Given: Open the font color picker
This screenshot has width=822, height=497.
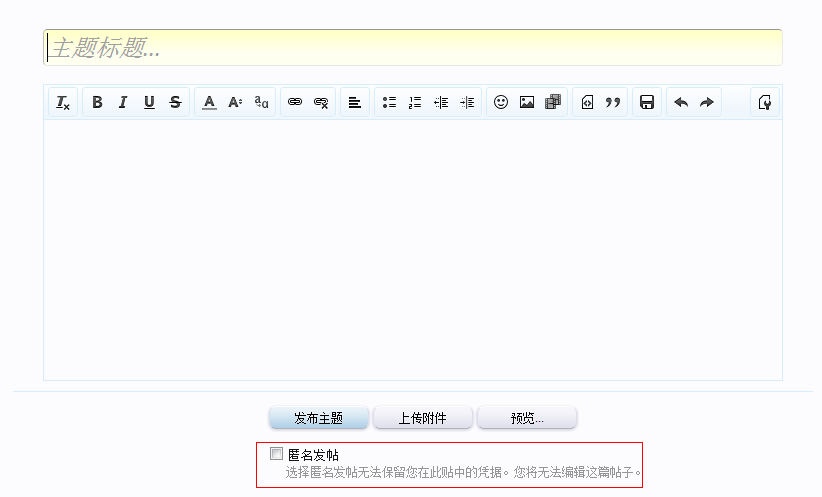Looking at the screenshot, I should (x=209, y=102).
